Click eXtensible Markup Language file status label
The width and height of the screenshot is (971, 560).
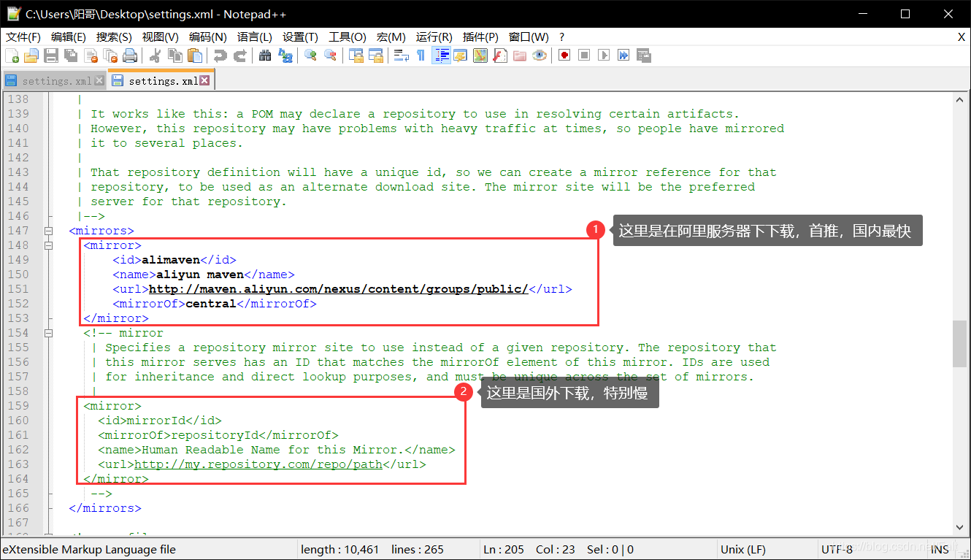[x=89, y=550]
